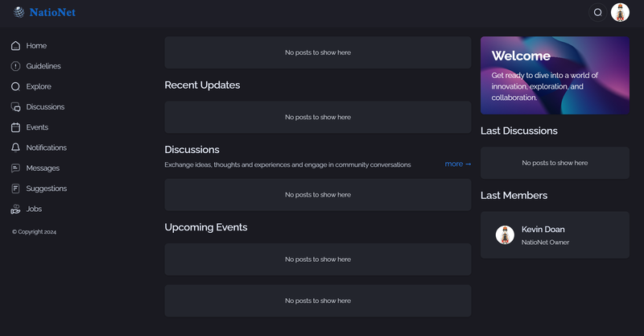Click the Events calendar icon
The image size is (644, 336).
(x=16, y=127)
